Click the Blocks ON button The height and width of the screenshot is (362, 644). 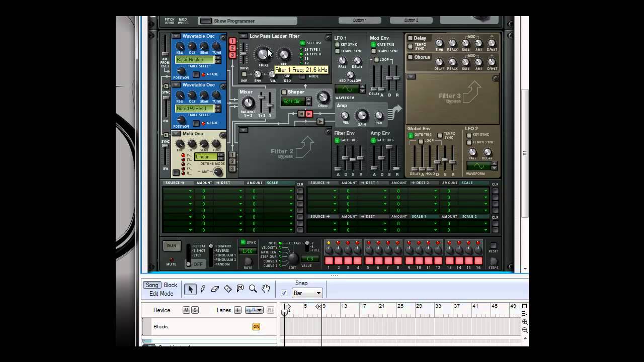(256, 327)
